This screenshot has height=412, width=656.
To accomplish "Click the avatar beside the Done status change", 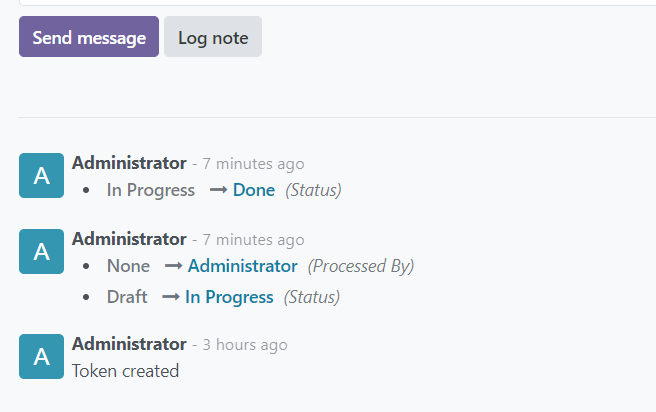I will click(x=41, y=176).
